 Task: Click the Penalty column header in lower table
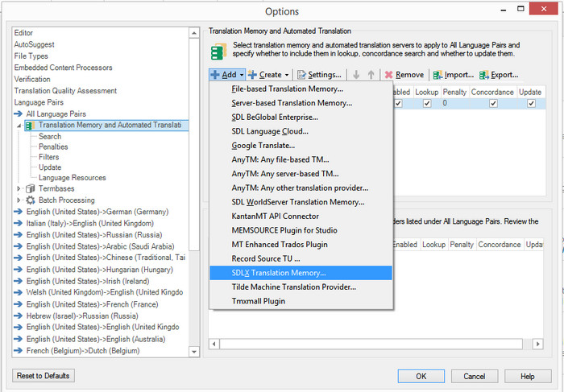[462, 245]
